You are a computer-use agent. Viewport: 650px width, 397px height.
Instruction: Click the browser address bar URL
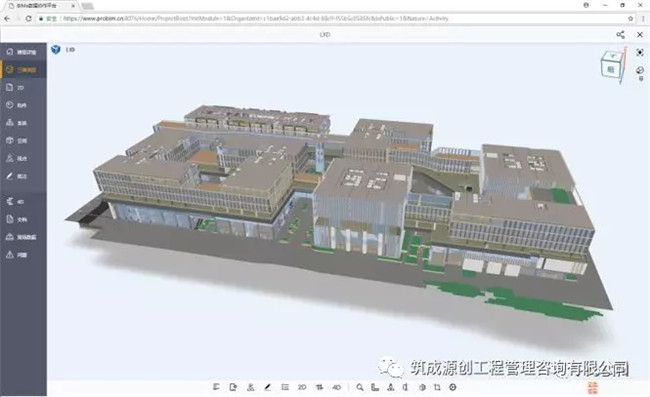click(255, 19)
